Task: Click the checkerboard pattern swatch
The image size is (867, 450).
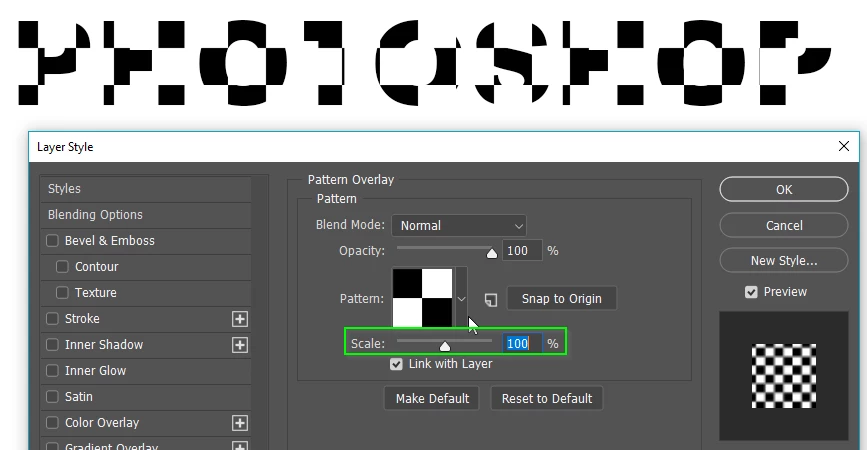Action: 422,297
